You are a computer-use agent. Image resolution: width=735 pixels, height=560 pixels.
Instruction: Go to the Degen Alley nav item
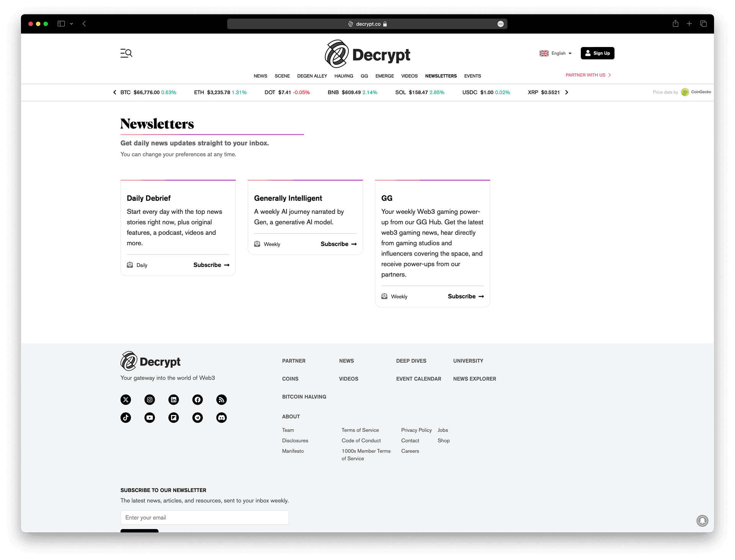point(312,76)
